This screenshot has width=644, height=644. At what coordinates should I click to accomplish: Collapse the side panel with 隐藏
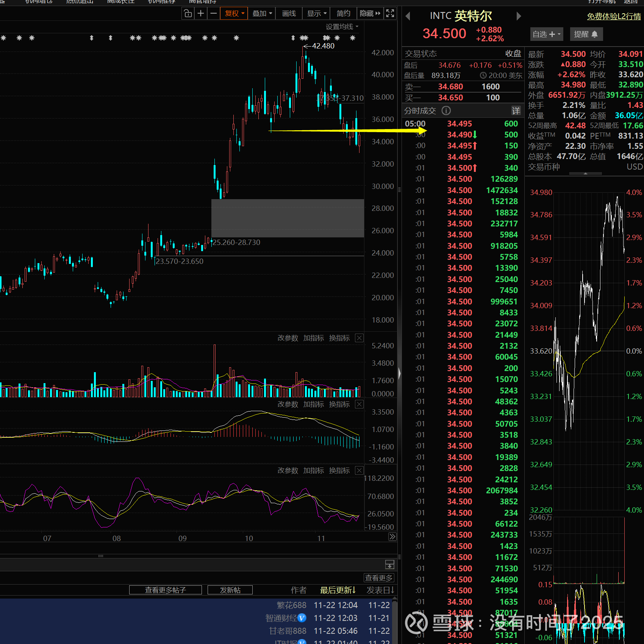[370, 14]
